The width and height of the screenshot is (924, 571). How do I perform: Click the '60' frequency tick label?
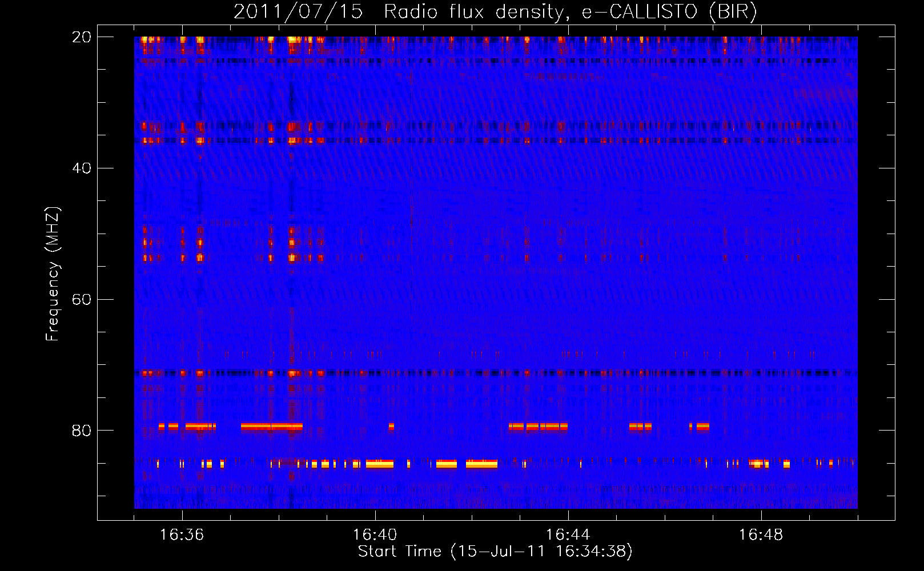pos(82,299)
